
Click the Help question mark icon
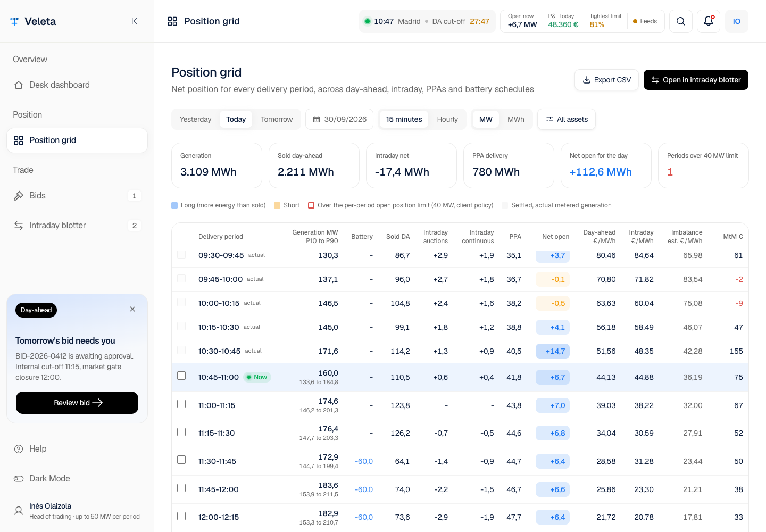click(x=19, y=449)
